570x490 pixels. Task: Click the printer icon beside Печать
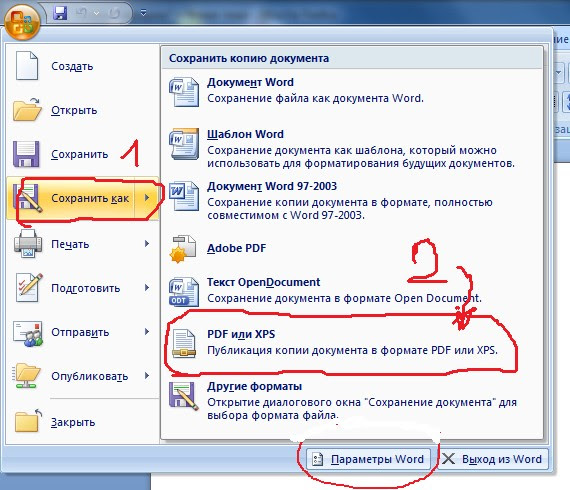28,244
